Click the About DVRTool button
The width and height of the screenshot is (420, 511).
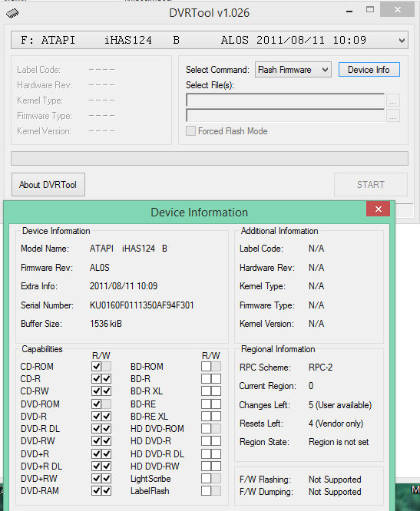tap(48, 185)
